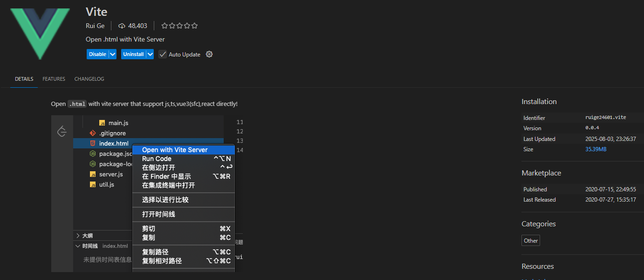Open the 35.39MB size link
Viewport: 644px width, 280px height.
(596, 149)
